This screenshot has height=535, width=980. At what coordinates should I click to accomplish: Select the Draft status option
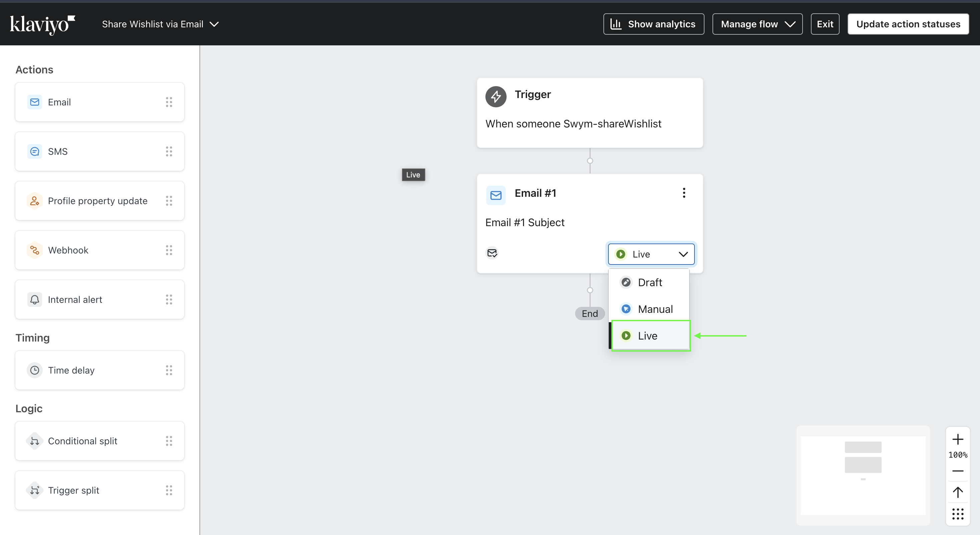coord(650,282)
